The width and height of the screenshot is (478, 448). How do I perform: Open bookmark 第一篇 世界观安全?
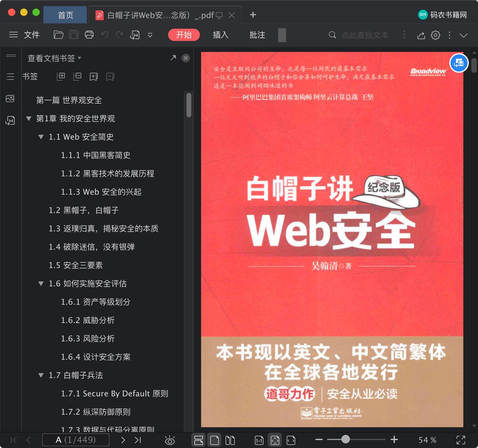point(69,100)
